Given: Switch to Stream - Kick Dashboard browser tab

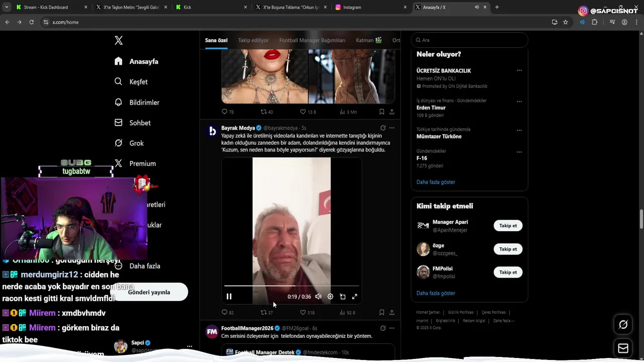Looking at the screenshot, I should [x=50, y=7].
